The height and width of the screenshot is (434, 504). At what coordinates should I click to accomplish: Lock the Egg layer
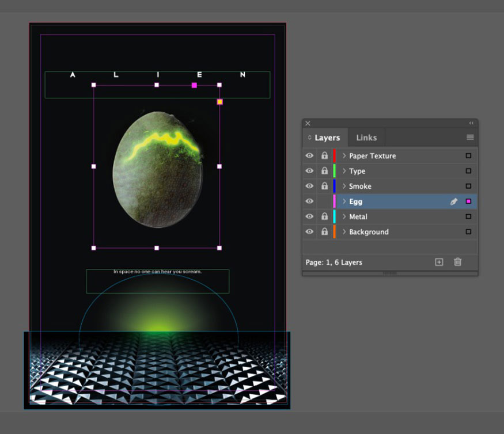[x=325, y=201]
